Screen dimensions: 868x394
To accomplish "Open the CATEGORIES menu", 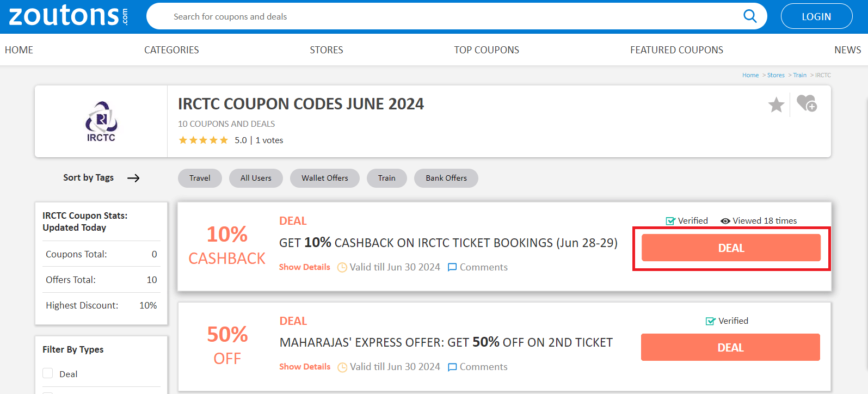I will (171, 50).
